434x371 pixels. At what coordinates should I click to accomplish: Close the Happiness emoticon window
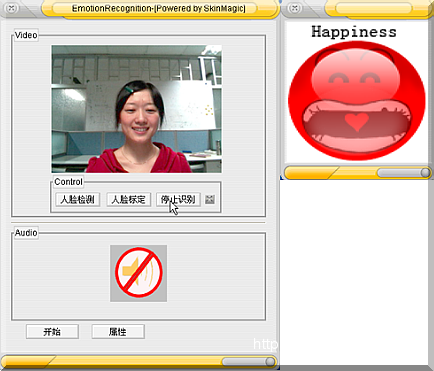(x=295, y=8)
